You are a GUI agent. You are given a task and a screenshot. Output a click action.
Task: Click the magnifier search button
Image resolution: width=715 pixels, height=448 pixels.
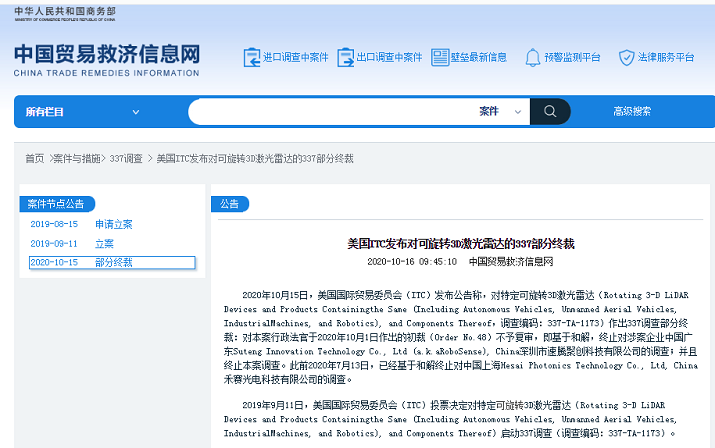pos(550,111)
